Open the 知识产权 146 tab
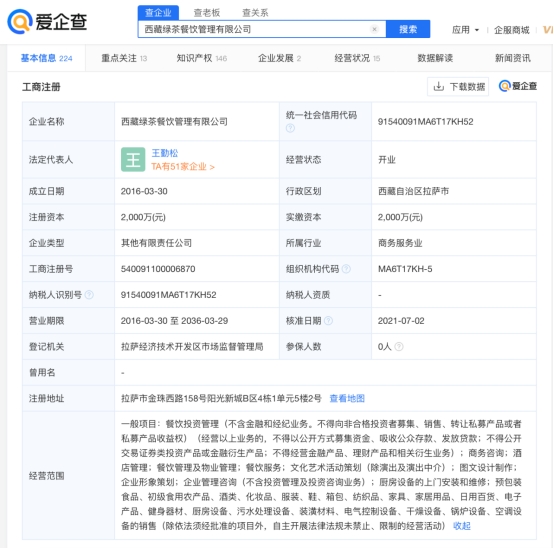Image resolution: width=554 pixels, height=549 pixels. click(x=202, y=58)
